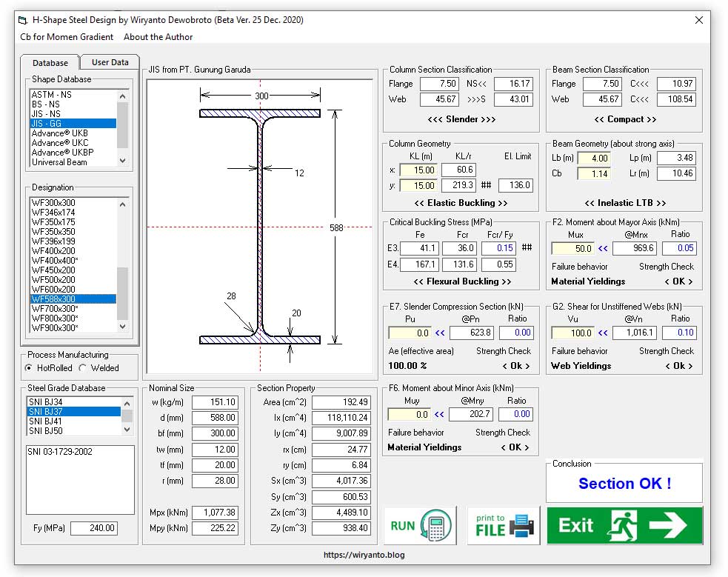Close the H-Shape Steel Design window
The height and width of the screenshot is (577, 728).
[698, 21]
